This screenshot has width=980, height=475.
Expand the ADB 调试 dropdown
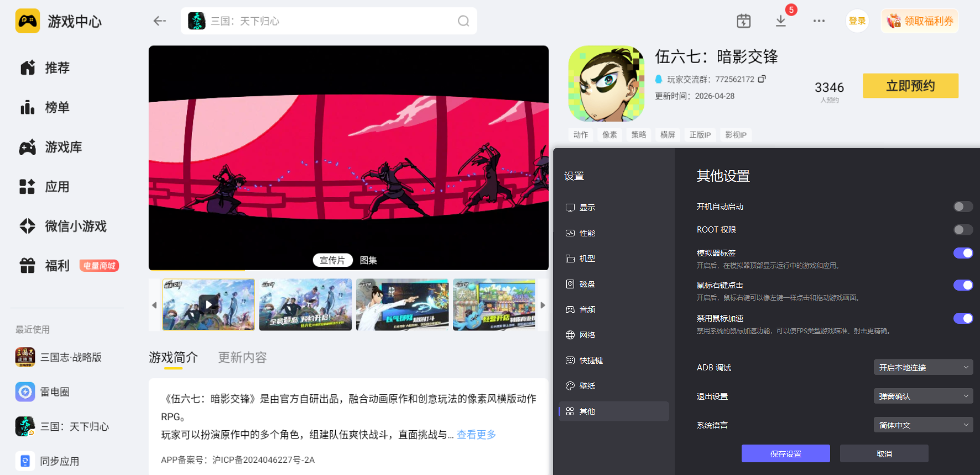click(x=923, y=367)
